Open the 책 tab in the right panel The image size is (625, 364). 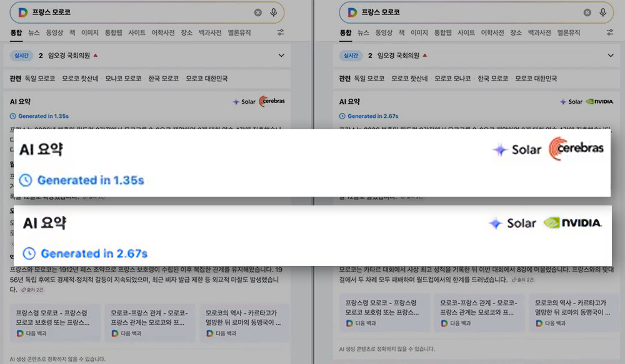click(x=401, y=32)
